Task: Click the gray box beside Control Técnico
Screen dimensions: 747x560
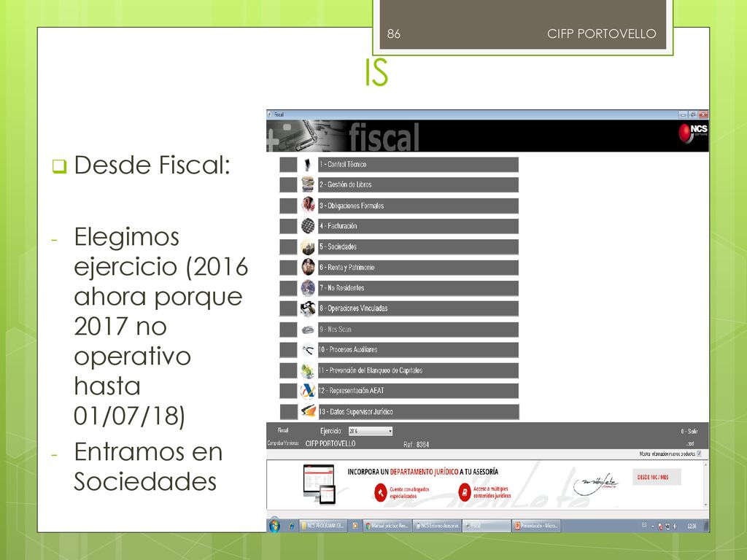Action: pyautogui.click(x=288, y=165)
